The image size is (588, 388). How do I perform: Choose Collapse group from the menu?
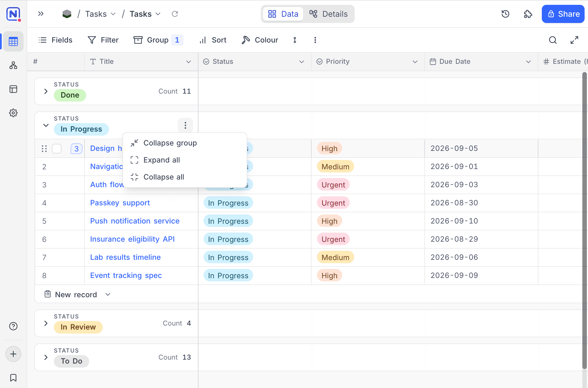(x=185, y=143)
